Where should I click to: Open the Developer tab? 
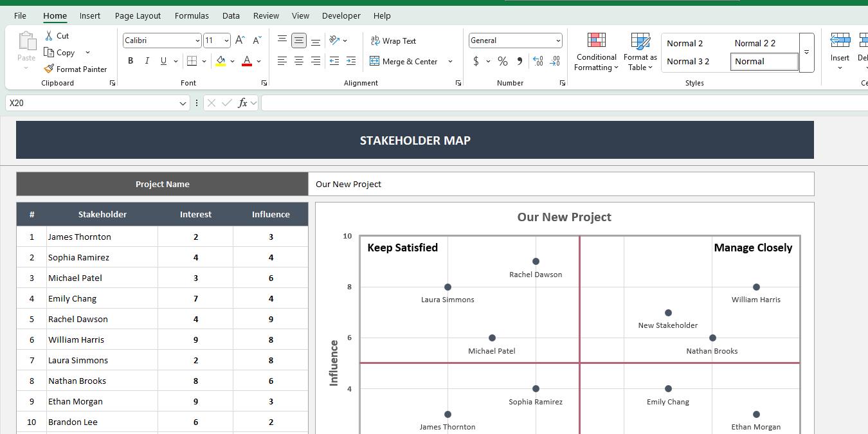pos(341,15)
